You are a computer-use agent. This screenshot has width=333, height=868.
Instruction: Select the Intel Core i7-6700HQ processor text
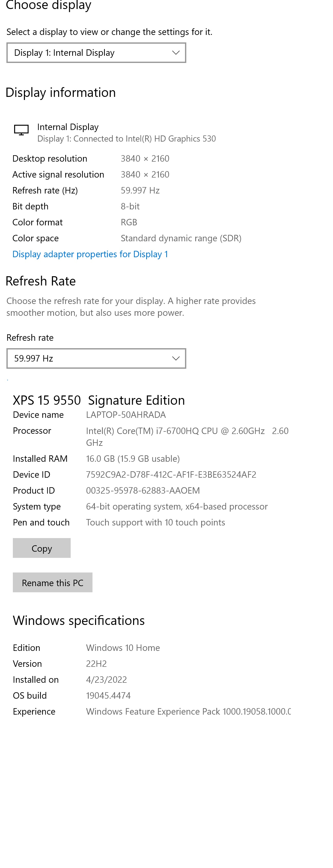[x=175, y=431]
